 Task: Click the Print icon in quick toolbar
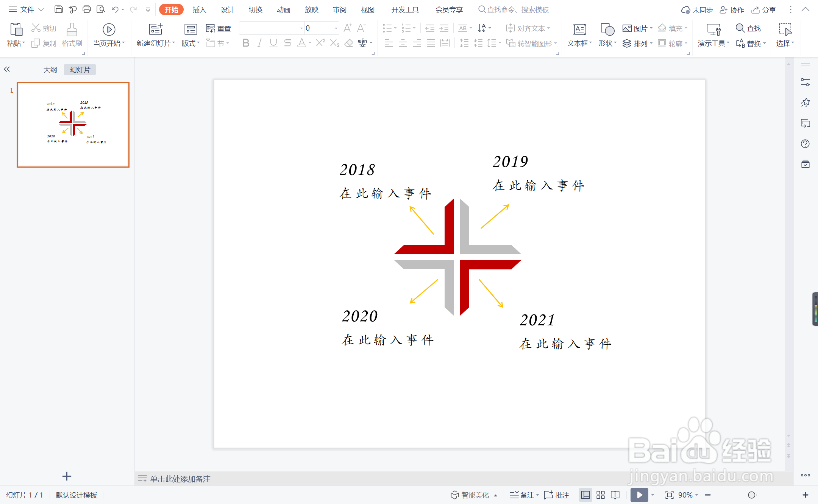(87, 9)
